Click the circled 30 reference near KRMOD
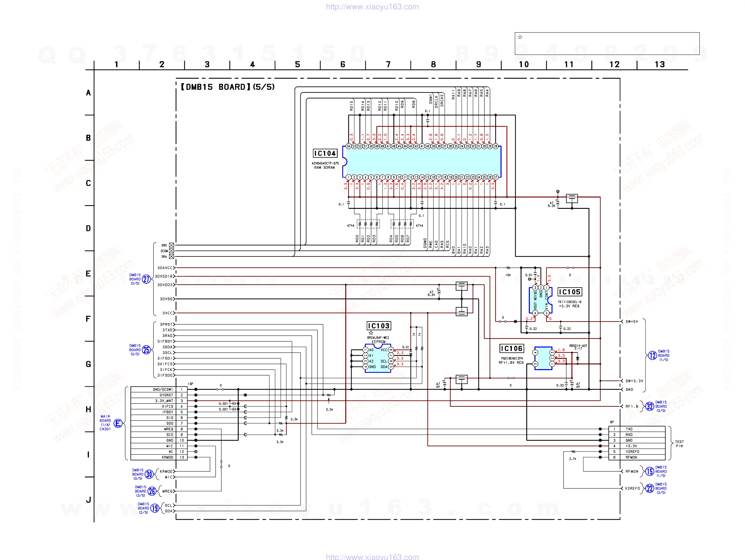Viewport: 745px width, 560px height. click(x=149, y=474)
